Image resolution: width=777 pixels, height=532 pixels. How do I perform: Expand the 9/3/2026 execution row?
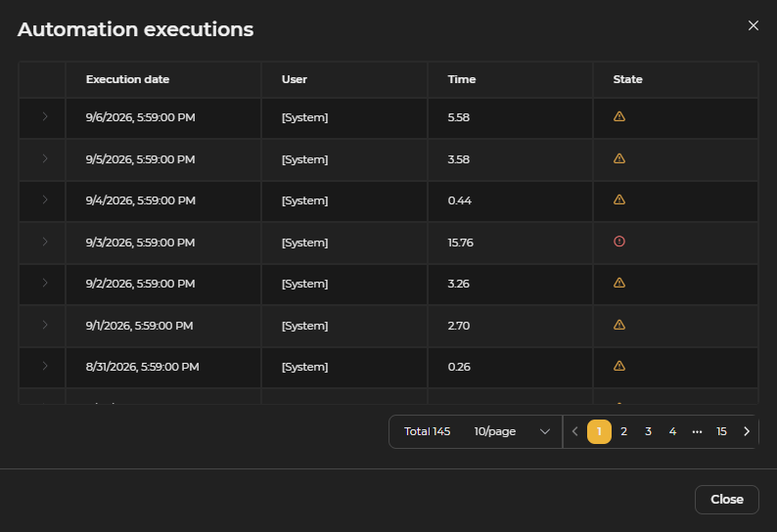(45, 242)
